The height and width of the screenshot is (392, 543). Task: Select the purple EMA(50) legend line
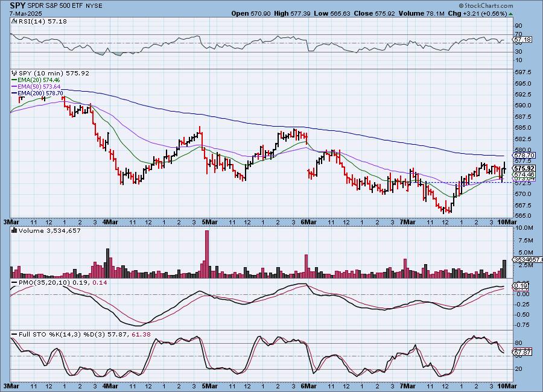(x=14, y=87)
